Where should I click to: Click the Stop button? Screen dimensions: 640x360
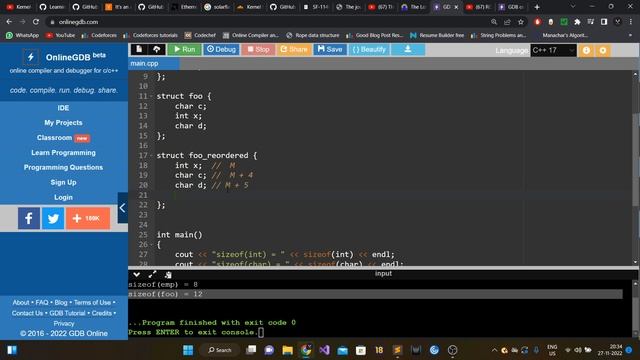tap(258, 49)
